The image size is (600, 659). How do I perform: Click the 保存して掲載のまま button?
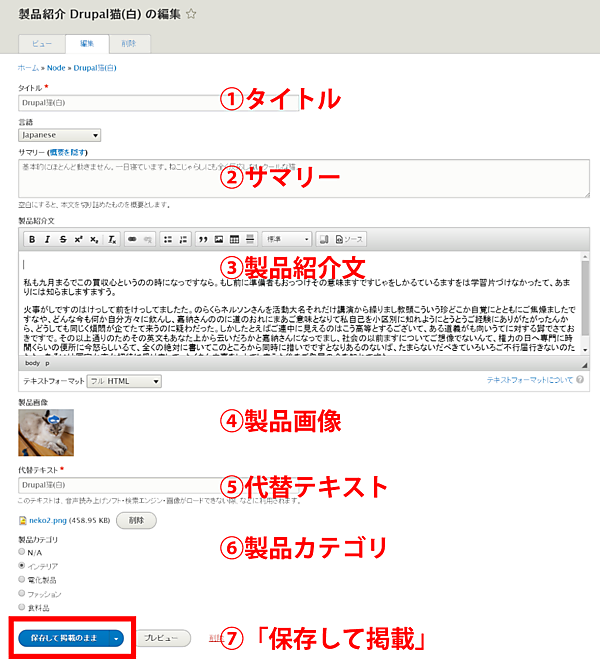63,638
